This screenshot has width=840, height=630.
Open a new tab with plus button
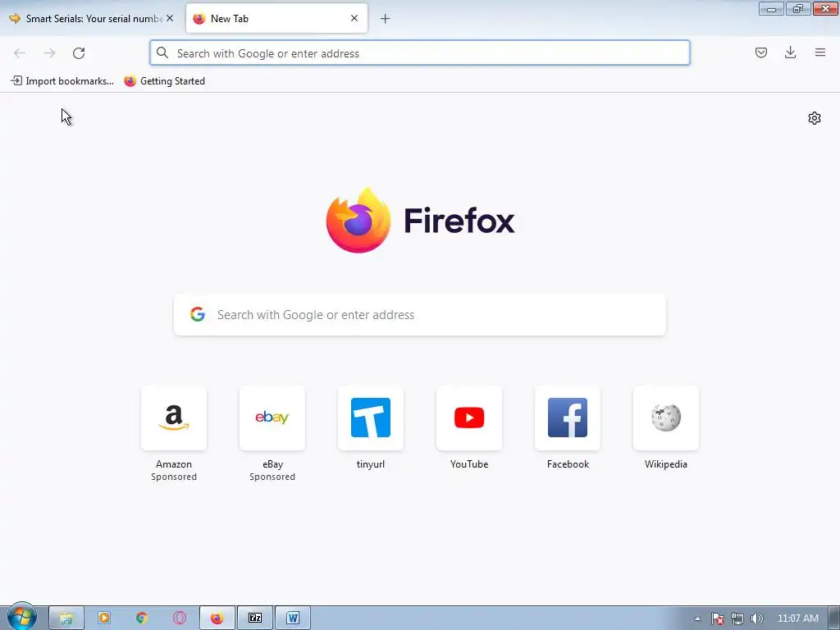click(x=386, y=19)
